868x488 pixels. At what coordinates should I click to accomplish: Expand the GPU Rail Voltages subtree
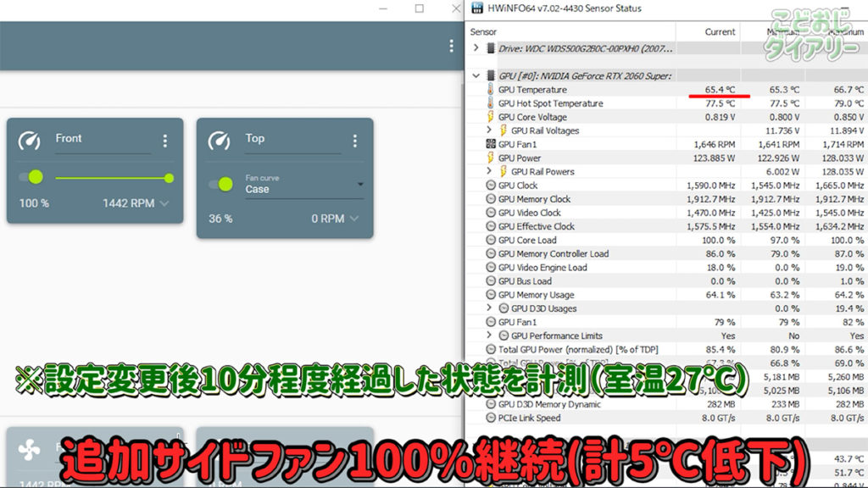[489, 130]
